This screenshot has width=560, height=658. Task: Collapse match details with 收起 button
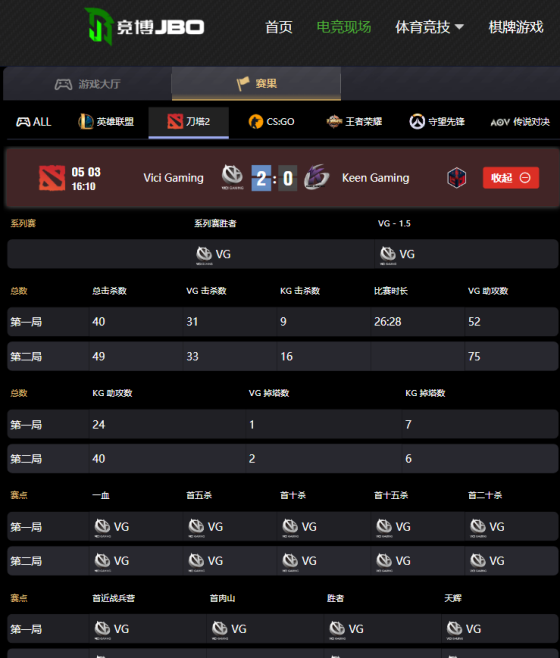click(510, 178)
